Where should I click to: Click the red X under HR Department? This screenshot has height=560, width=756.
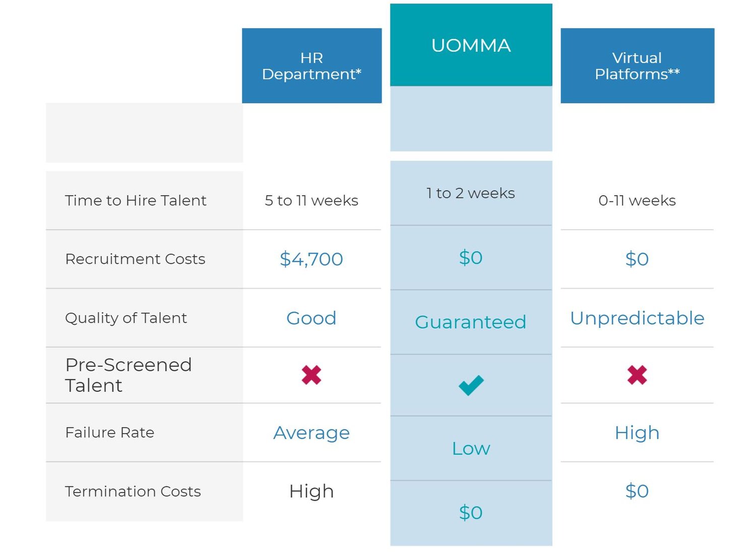(311, 375)
